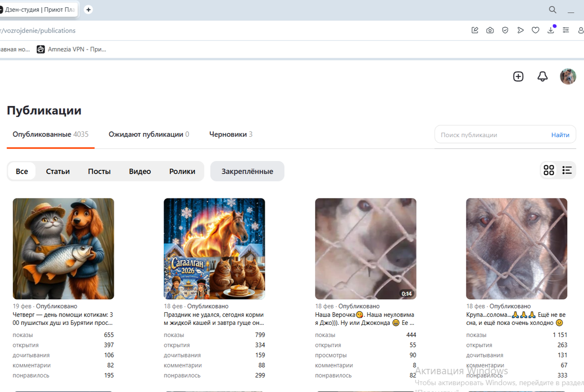Click the send arrow icon in toolbar

pos(520,30)
